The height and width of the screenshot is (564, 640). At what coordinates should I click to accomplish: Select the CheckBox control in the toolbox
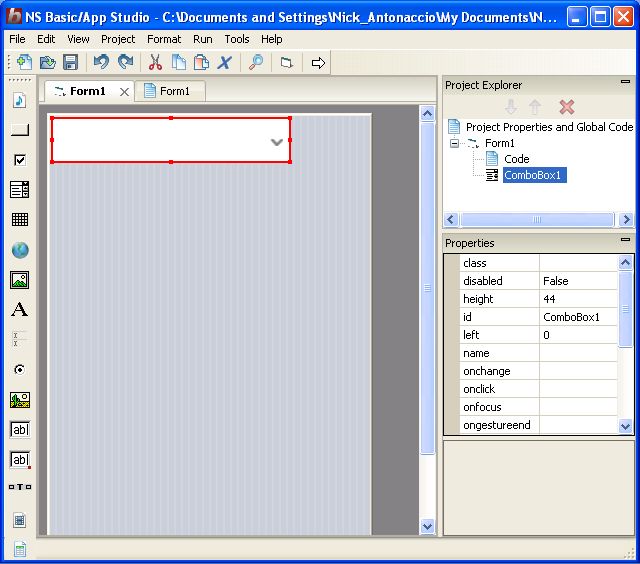click(20, 160)
